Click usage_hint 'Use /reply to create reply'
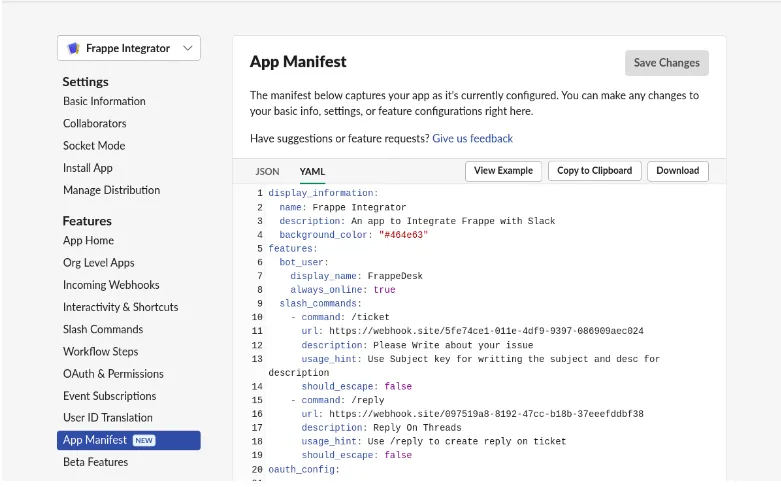This screenshot has width=781, height=487. tap(467, 442)
